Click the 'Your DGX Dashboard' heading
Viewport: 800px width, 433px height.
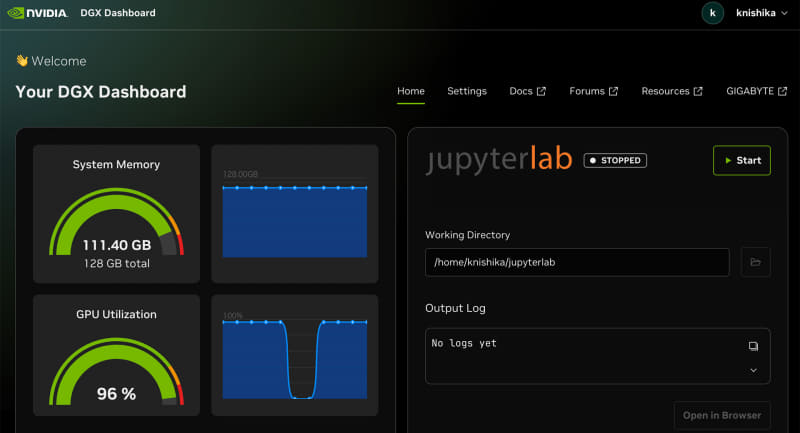(101, 92)
